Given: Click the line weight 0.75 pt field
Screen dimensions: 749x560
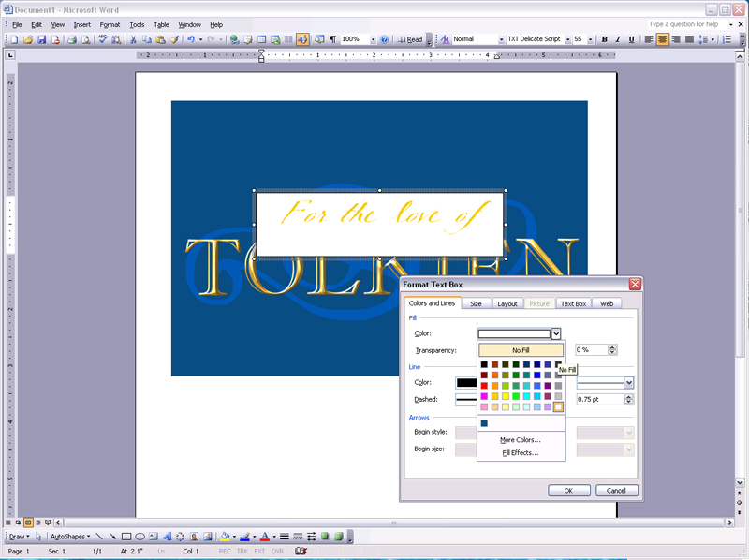Looking at the screenshot, I should pos(600,400).
